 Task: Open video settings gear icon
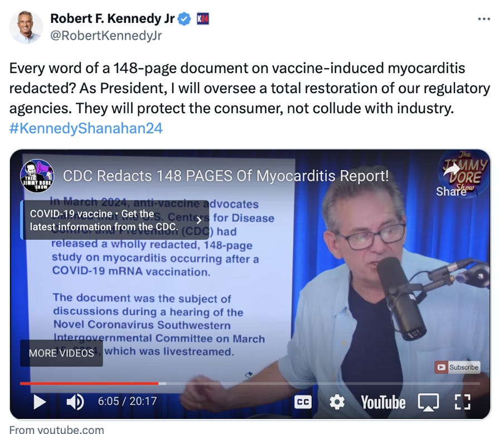(x=337, y=402)
